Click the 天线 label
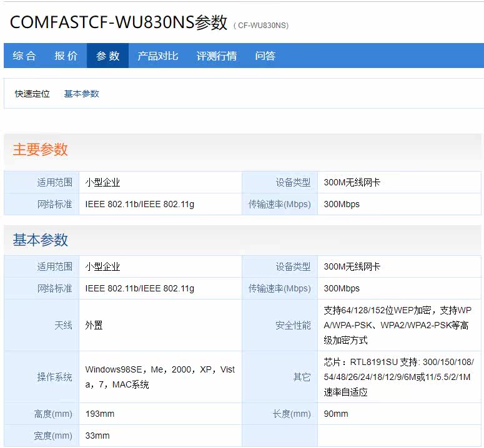The image size is (484, 448). [x=63, y=325]
